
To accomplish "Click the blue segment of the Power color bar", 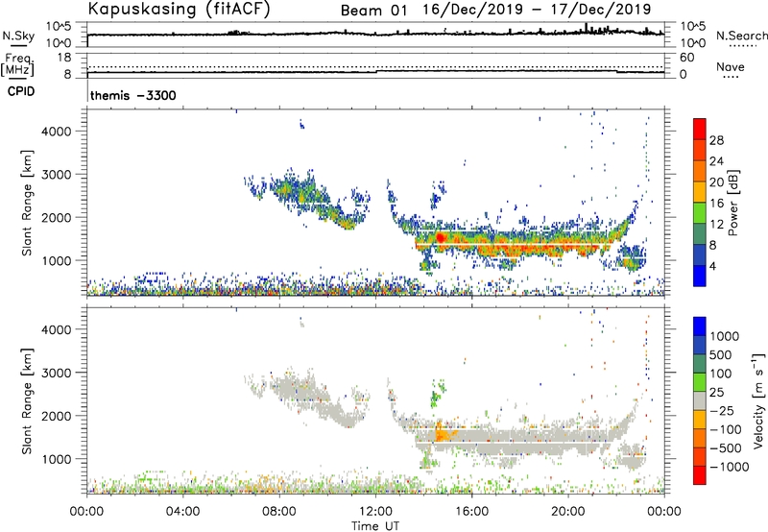I will (x=700, y=276).
